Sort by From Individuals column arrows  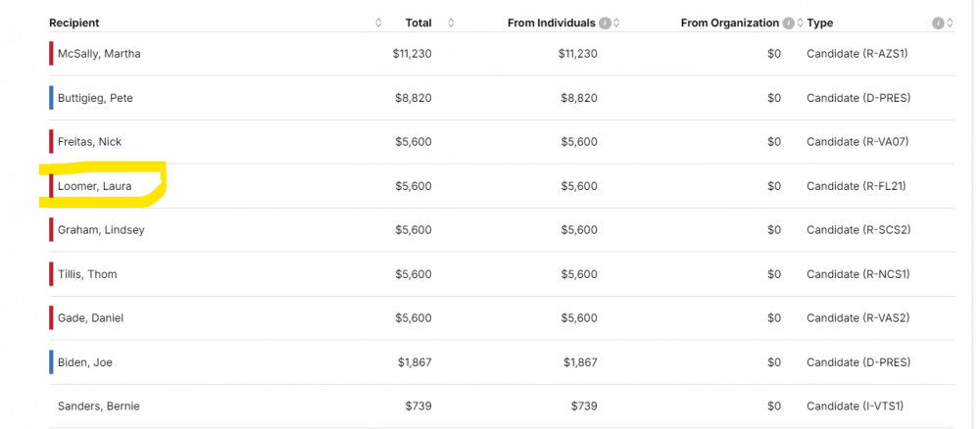pyautogui.click(x=616, y=23)
